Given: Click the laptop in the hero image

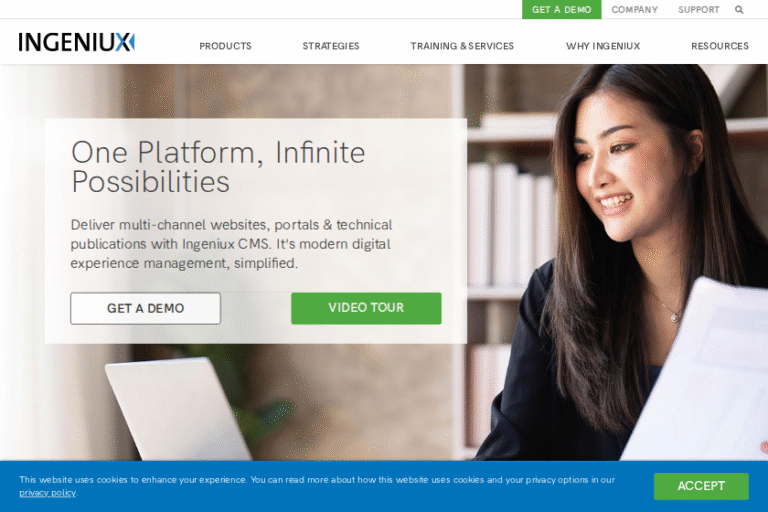Looking at the screenshot, I should [x=176, y=409].
